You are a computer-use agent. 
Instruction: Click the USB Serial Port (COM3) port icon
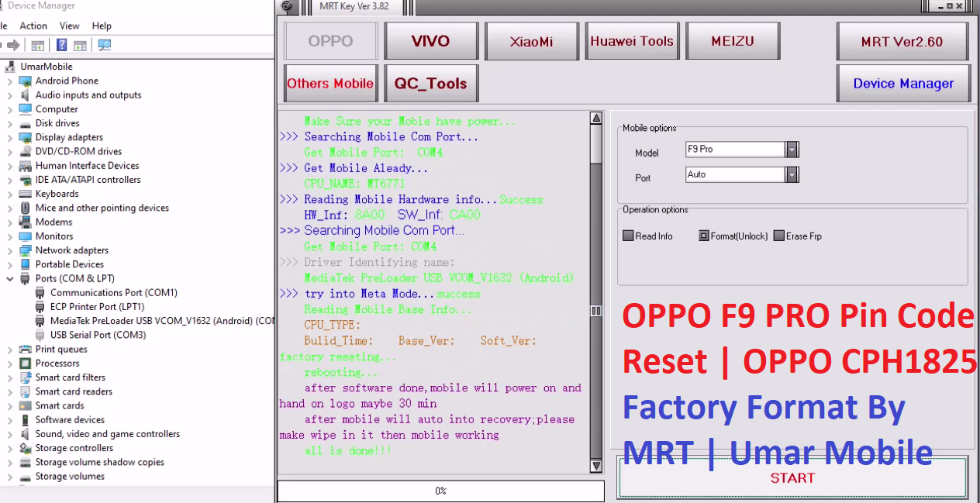pyautogui.click(x=41, y=335)
